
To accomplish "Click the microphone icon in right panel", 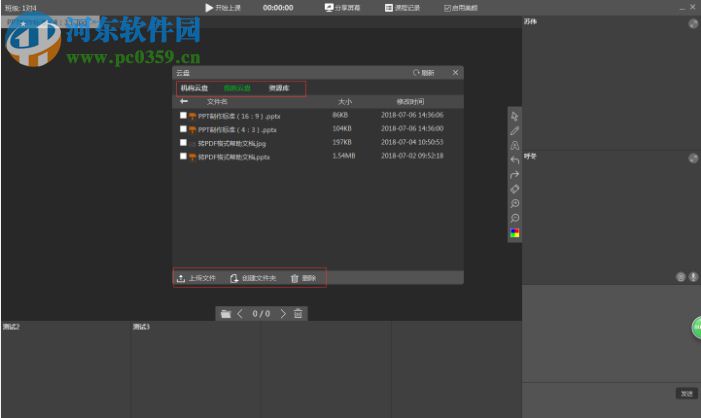I will [693, 277].
